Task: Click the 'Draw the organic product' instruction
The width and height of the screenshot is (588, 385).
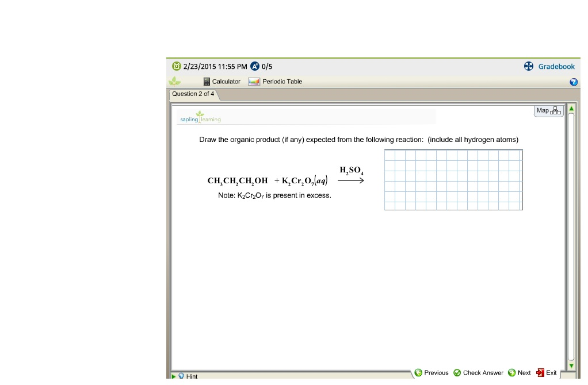Action: click(x=359, y=140)
